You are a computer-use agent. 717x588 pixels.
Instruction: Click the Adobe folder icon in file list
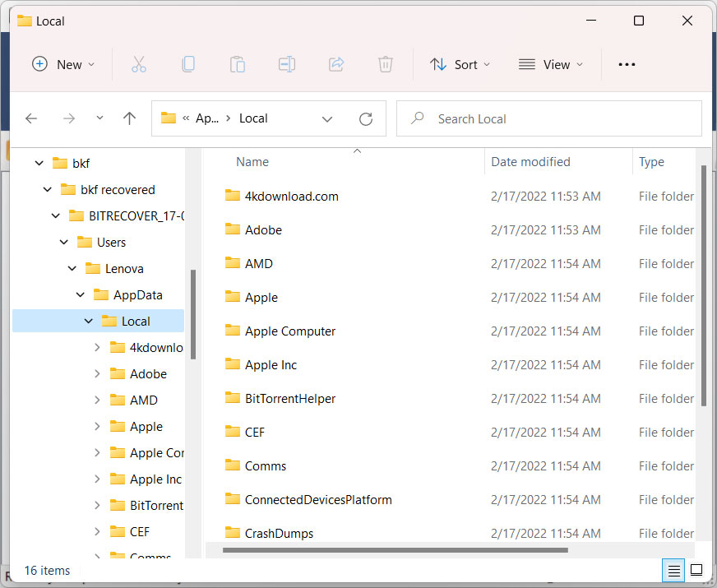(233, 229)
